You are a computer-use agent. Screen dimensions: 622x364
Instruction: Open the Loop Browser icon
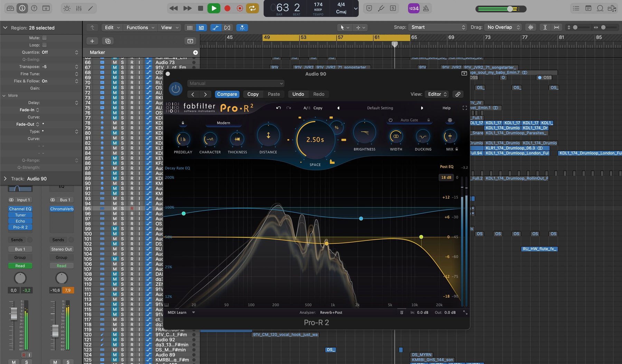(600, 8)
